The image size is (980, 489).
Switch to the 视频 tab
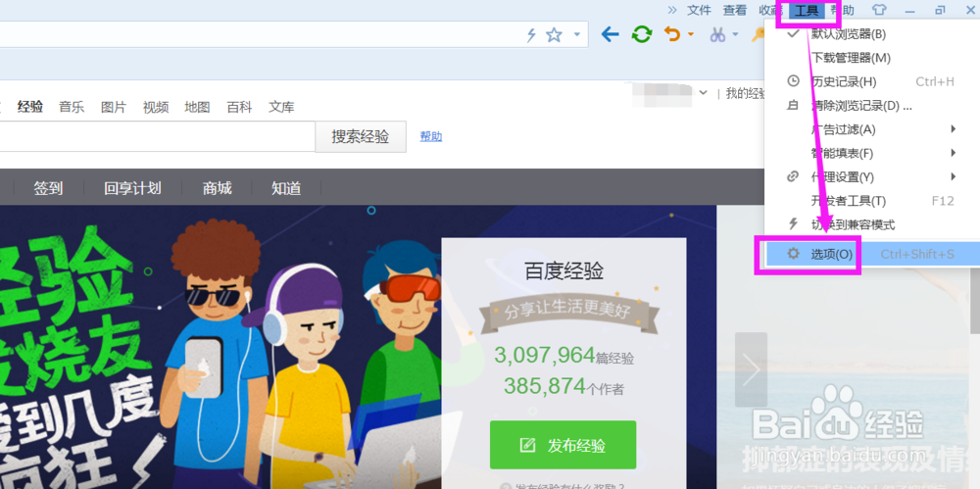point(156,107)
